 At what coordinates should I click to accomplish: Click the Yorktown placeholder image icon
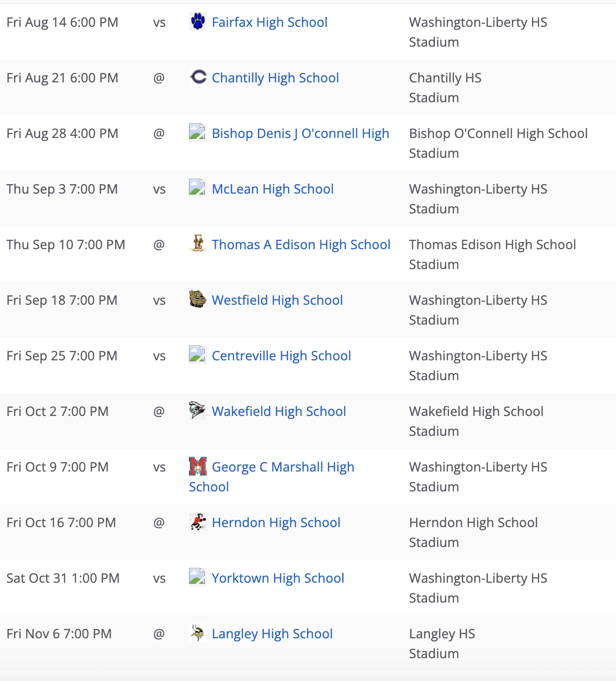[198, 577]
